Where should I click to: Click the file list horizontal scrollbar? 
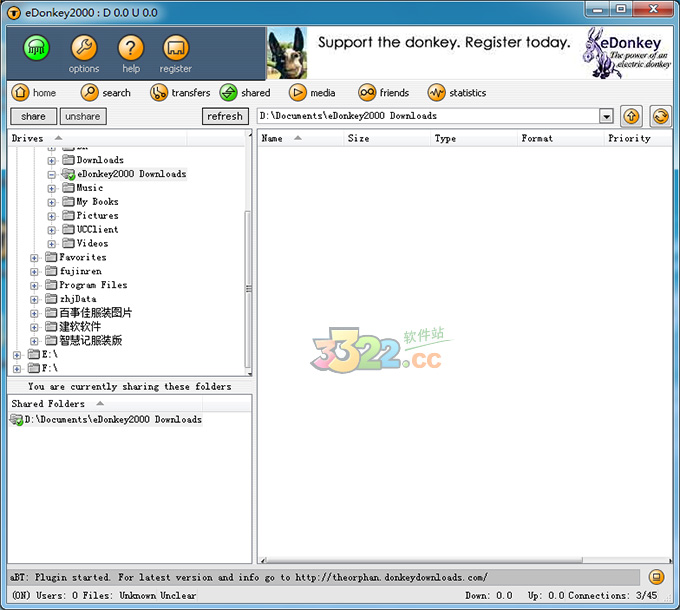(x=425, y=560)
